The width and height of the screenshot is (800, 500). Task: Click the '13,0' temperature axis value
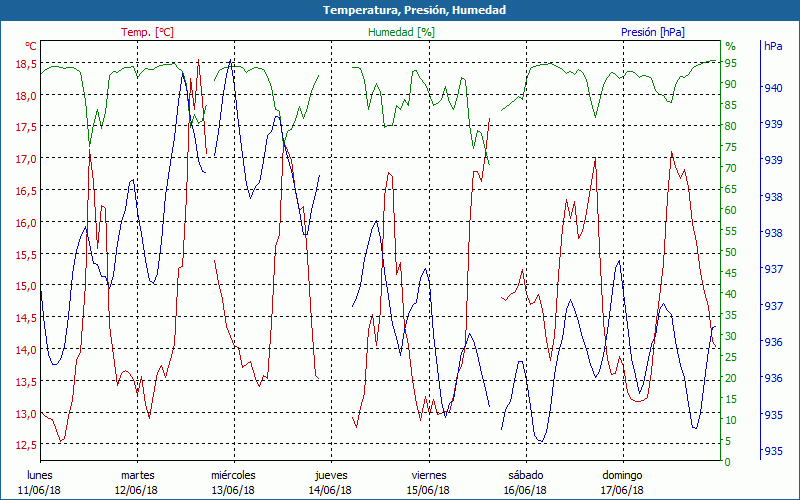[x=27, y=413]
